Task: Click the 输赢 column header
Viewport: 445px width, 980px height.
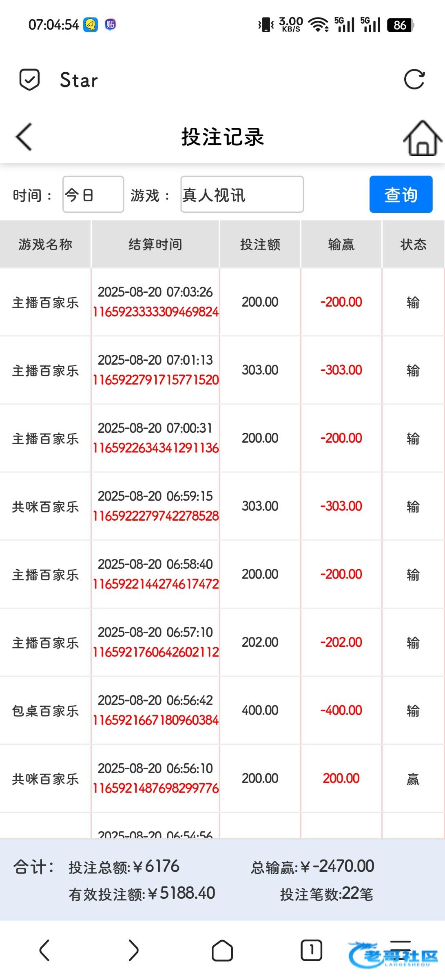Action: [341, 244]
